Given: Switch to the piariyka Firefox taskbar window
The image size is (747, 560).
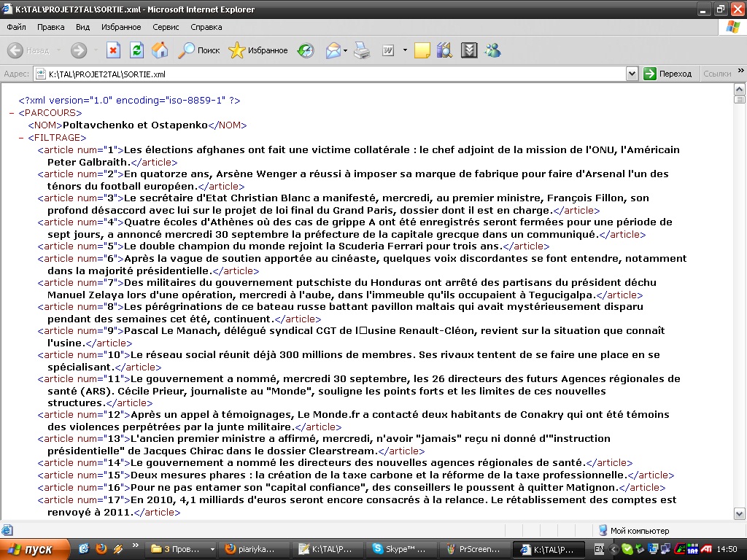Looking at the screenshot, I should click(x=255, y=550).
